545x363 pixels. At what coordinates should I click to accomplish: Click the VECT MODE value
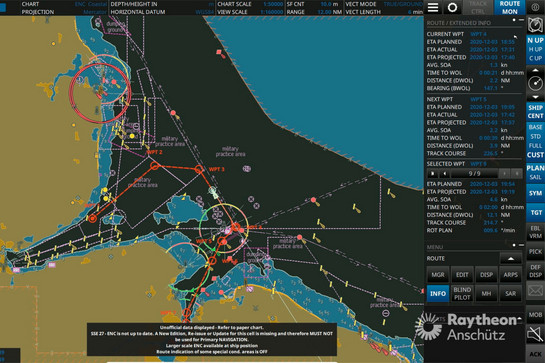[x=403, y=4]
